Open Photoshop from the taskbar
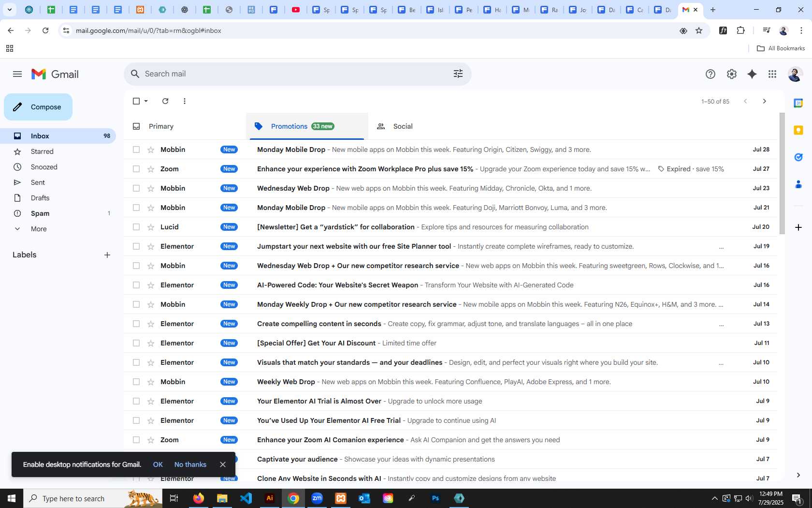 [435, 498]
